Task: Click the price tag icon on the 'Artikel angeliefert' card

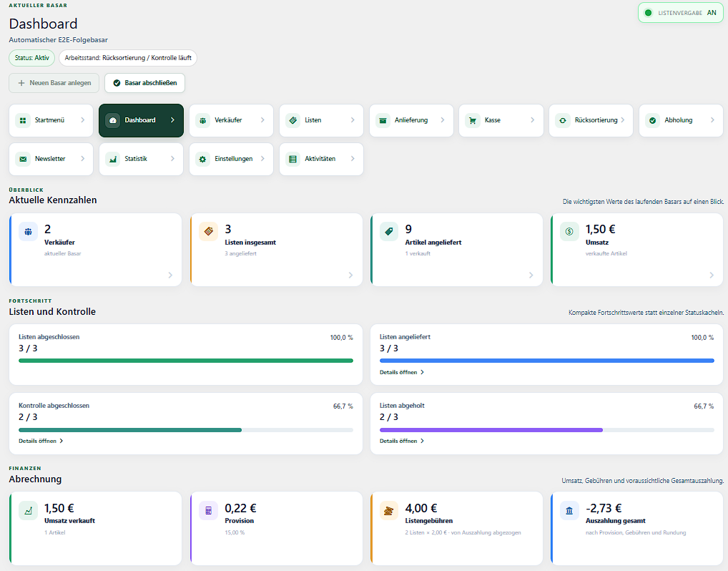Action: 389,231
